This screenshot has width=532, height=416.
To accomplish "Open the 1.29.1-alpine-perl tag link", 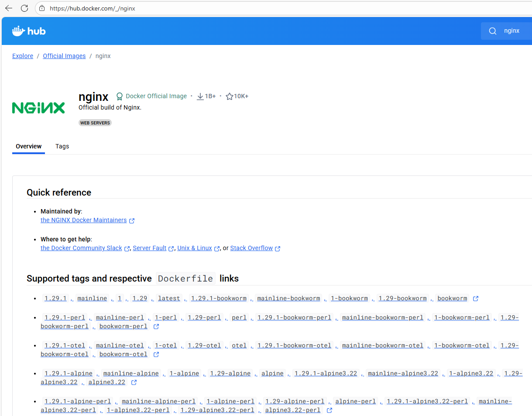I will (x=78, y=401).
